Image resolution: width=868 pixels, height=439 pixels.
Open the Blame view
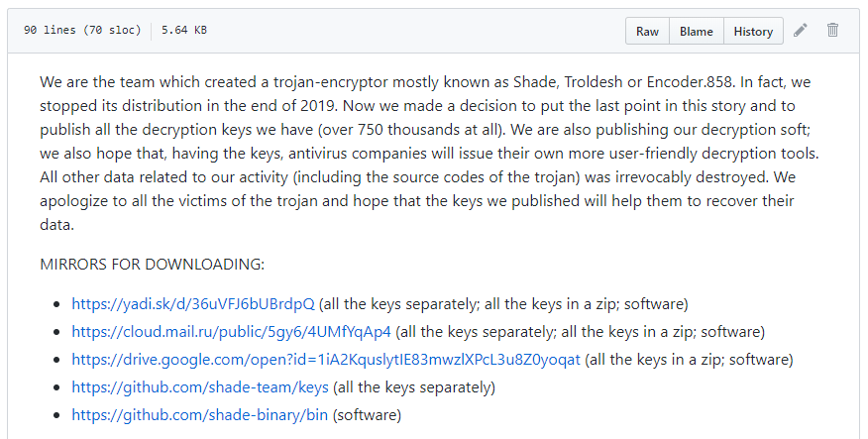pyautogui.click(x=696, y=32)
